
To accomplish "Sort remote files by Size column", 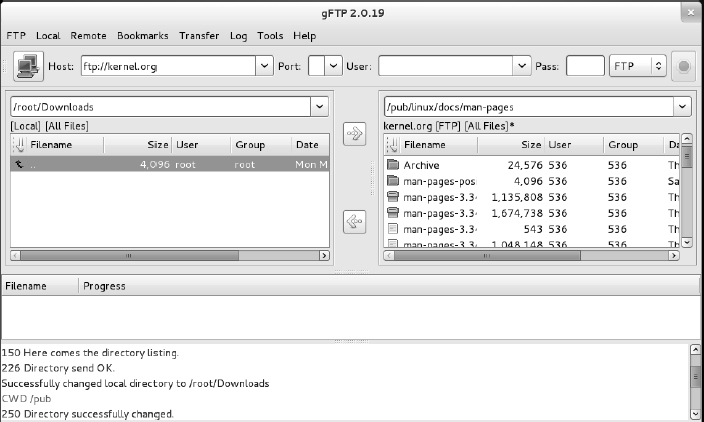I will [x=511, y=145].
